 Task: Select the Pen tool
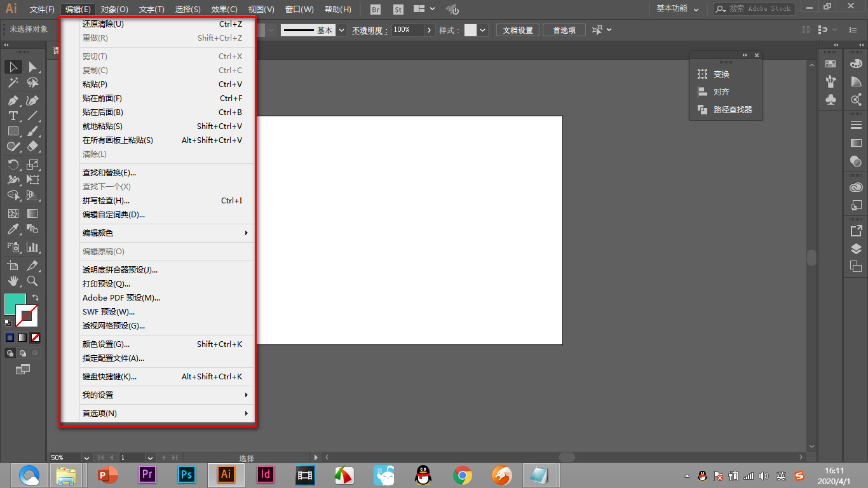[13, 100]
